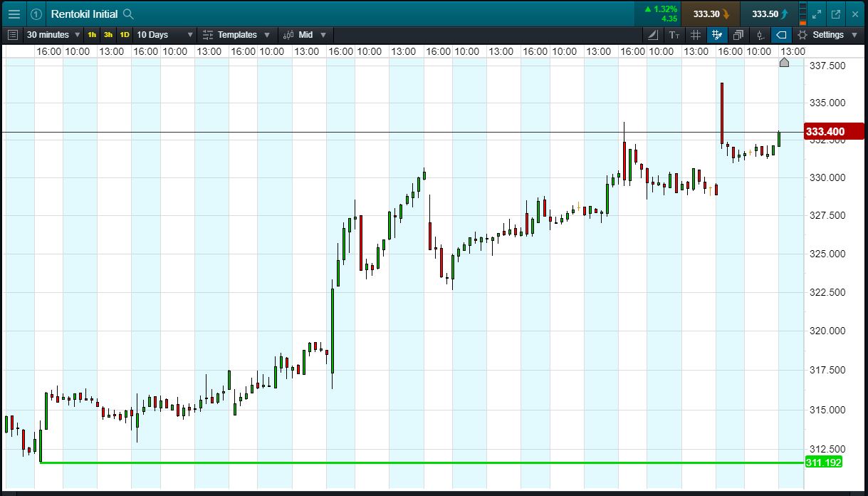Open the 10 Days range dropdown
This screenshot has height=496, width=868.
tap(164, 34)
